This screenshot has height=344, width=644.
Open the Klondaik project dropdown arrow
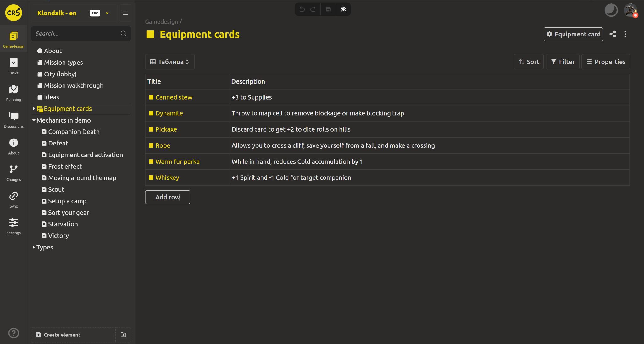coord(107,13)
